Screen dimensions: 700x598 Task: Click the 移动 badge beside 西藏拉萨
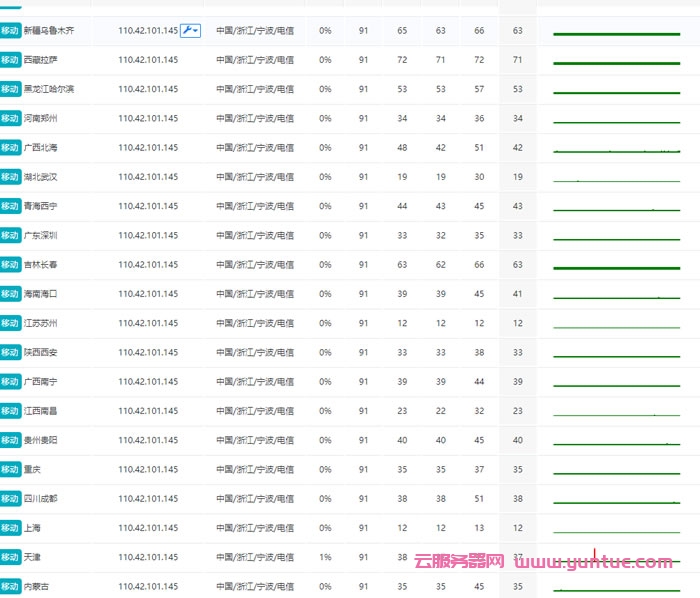[x=11, y=60]
